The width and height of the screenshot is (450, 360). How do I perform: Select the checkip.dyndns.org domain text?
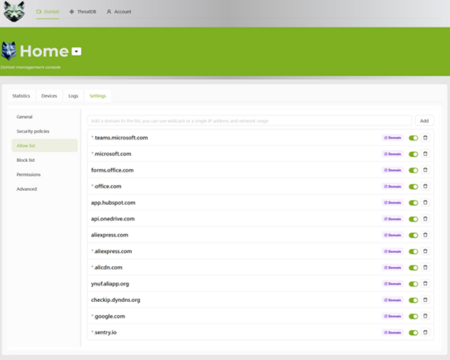pos(116,300)
